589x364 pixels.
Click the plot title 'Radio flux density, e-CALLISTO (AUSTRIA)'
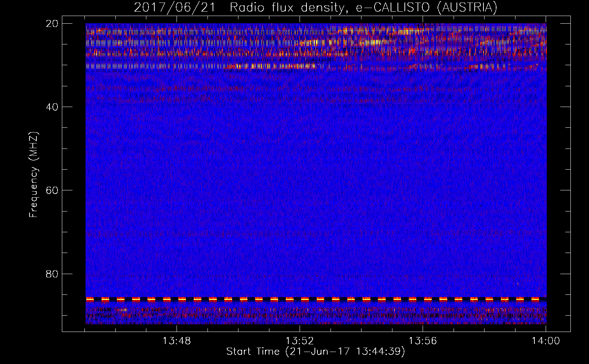point(363,8)
